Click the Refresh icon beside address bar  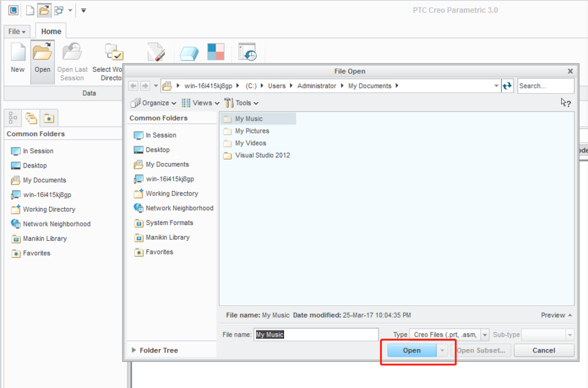coord(507,86)
